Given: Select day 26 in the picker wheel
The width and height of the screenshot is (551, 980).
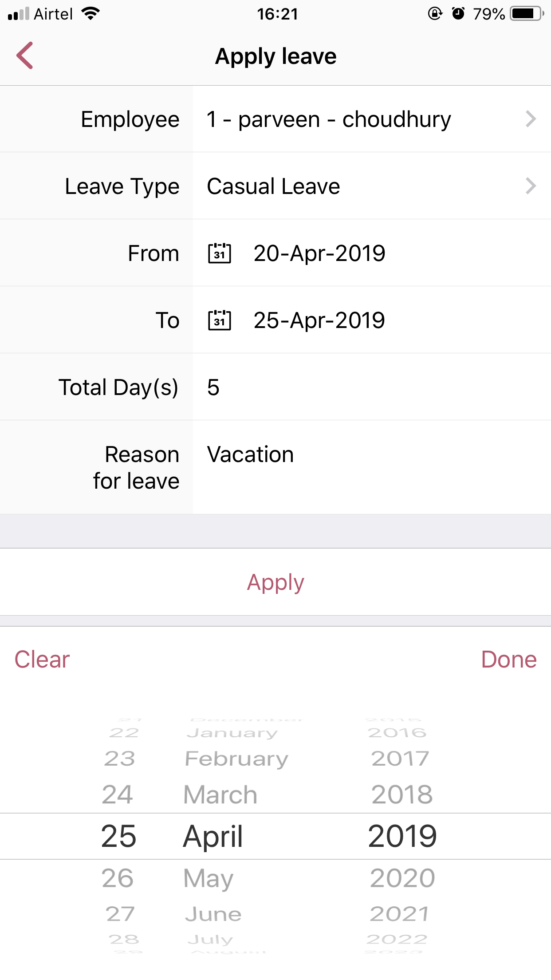Looking at the screenshot, I should tap(118, 878).
